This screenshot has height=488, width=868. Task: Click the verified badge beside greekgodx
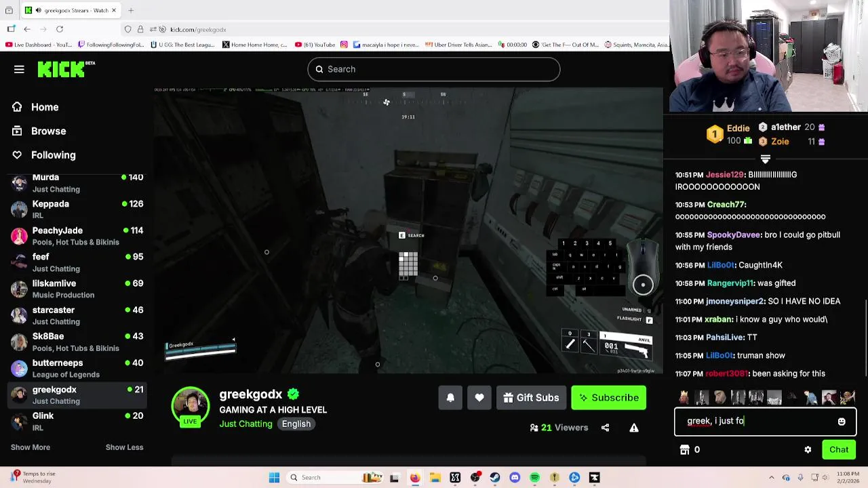point(293,394)
